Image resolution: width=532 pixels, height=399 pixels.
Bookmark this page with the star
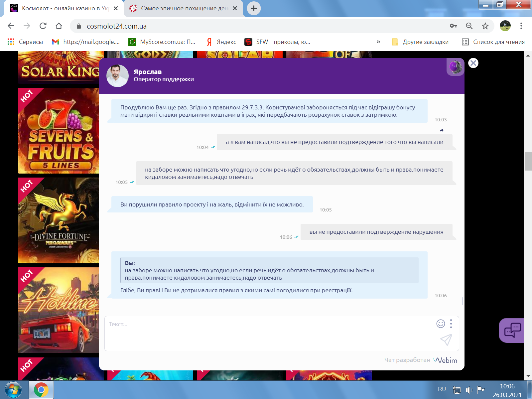[485, 26]
